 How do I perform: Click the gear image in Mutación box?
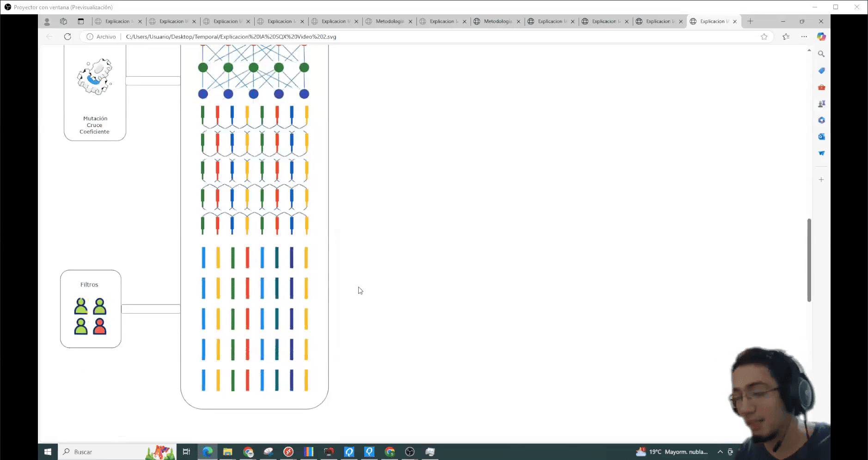pyautogui.click(x=95, y=77)
